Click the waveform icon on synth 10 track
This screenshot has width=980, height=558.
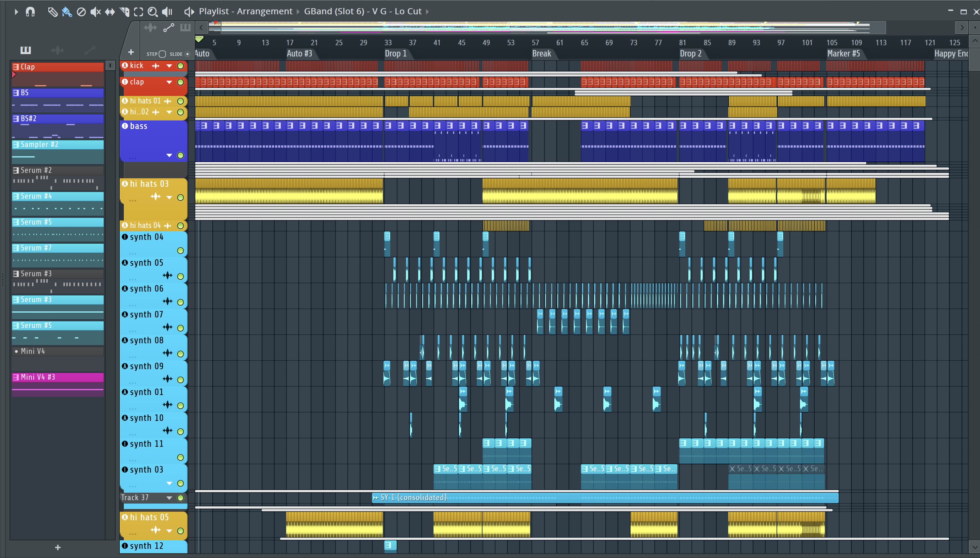pos(167,430)
